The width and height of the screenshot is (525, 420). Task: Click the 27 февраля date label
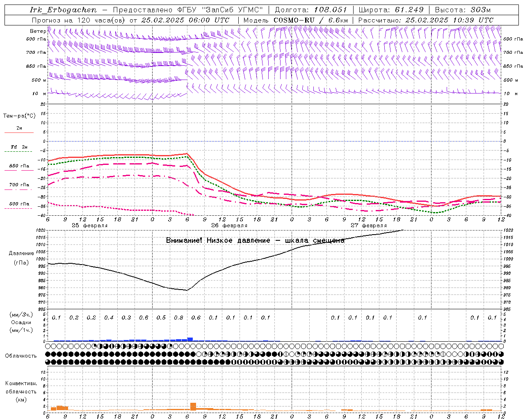tap(369, 226)
